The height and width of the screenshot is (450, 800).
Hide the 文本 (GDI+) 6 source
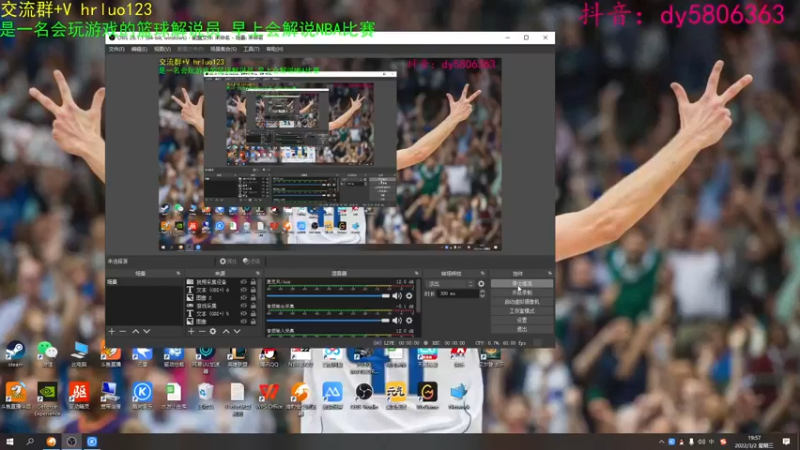tap(243, 290)
